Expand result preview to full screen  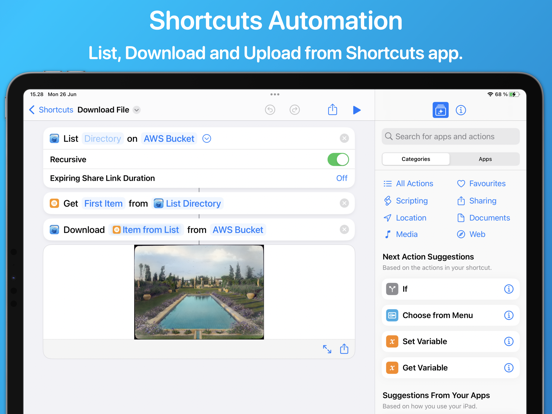327,349
